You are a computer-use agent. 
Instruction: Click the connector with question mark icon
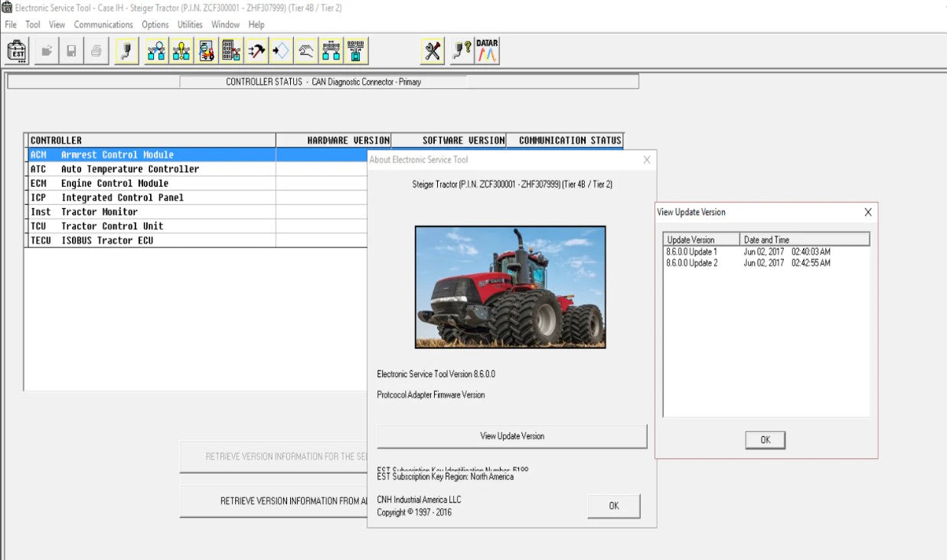461,51
